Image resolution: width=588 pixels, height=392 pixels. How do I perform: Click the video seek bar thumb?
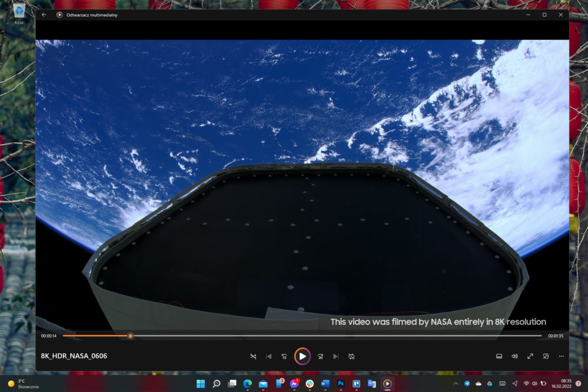130,336
